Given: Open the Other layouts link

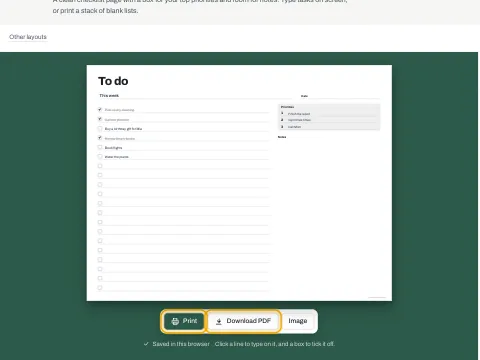Looking at the screenshot, I should tap(28, 37).
